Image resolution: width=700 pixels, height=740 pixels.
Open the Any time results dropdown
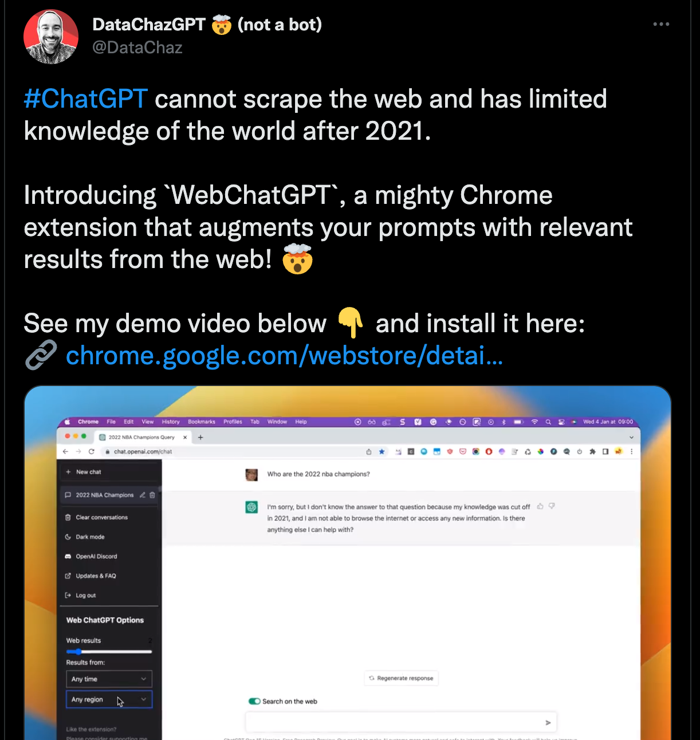[109, 679]
